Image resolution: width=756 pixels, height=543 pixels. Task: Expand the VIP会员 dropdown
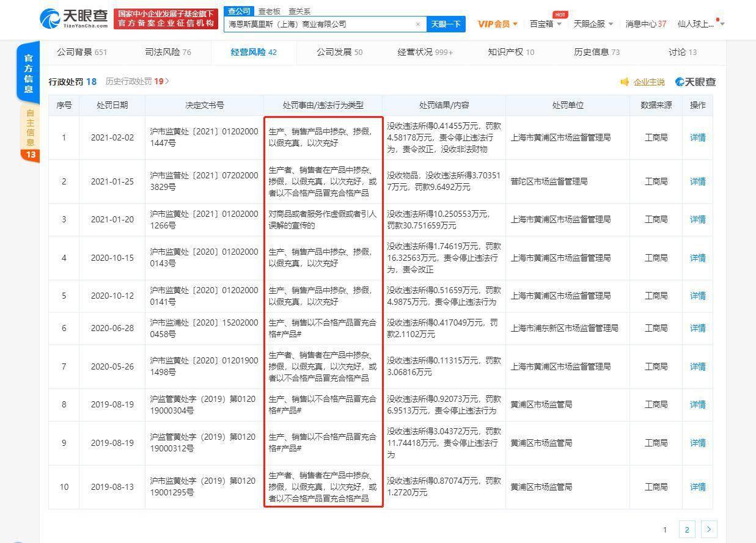tap(497, 24)
